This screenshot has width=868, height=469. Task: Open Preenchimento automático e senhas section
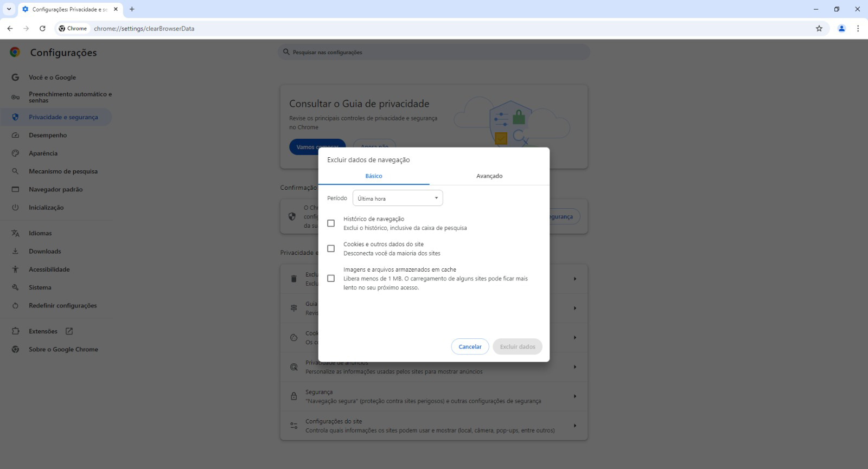click(x=70, y=97)
